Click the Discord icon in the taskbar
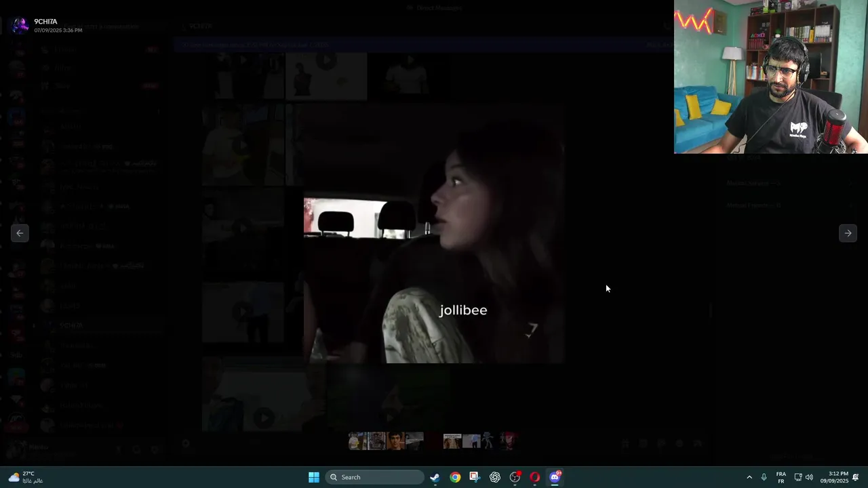The height and width of the screenshot is (488, 868). coord(555,477)
